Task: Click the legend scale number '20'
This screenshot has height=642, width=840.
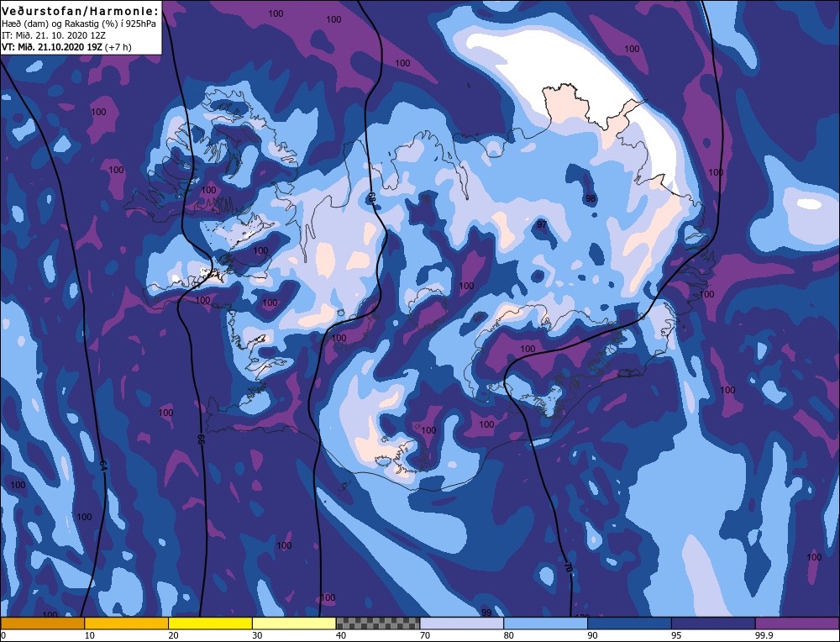Action: (x=173, y=635)
